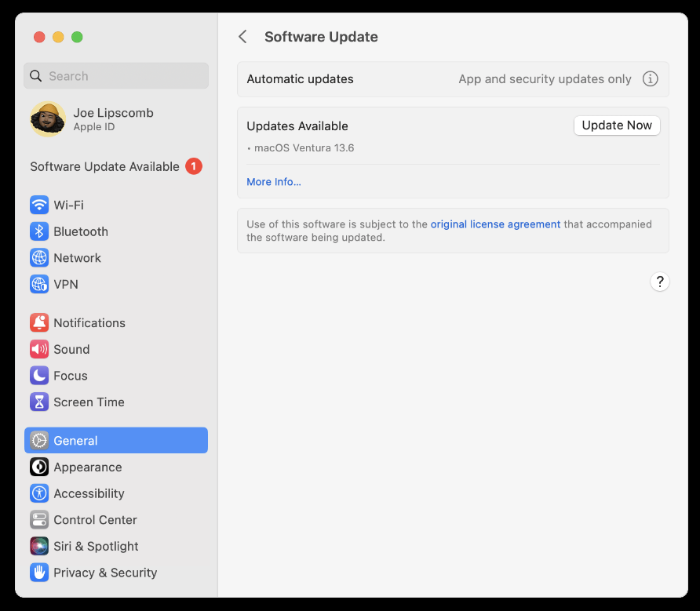Screen dimensions: 700x611
Task: Click the magnifying glass search icon
Action: click(x=36, y=76)
